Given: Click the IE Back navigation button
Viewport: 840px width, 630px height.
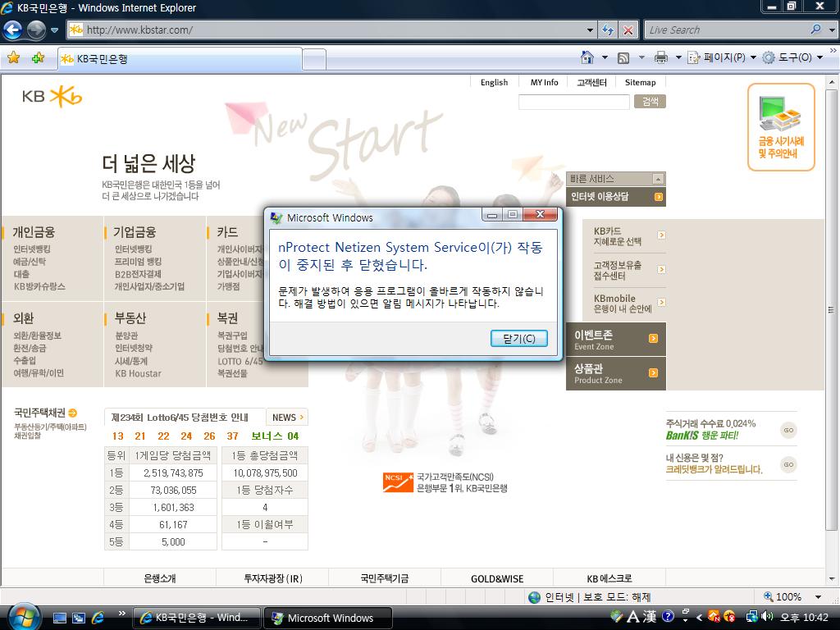Looking at the screenshot, I should tap(12, 30).
